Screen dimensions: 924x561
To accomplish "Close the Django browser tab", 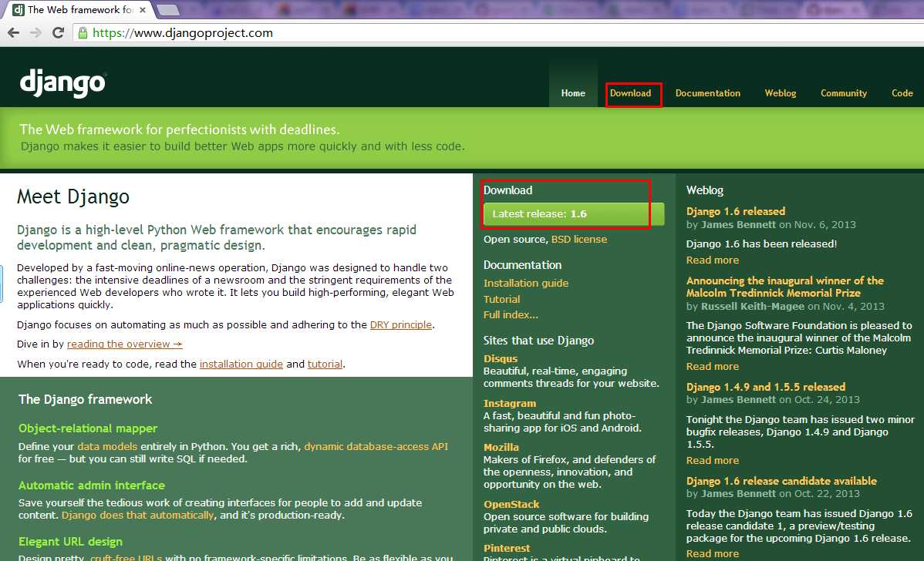I will tap(143, 10).
